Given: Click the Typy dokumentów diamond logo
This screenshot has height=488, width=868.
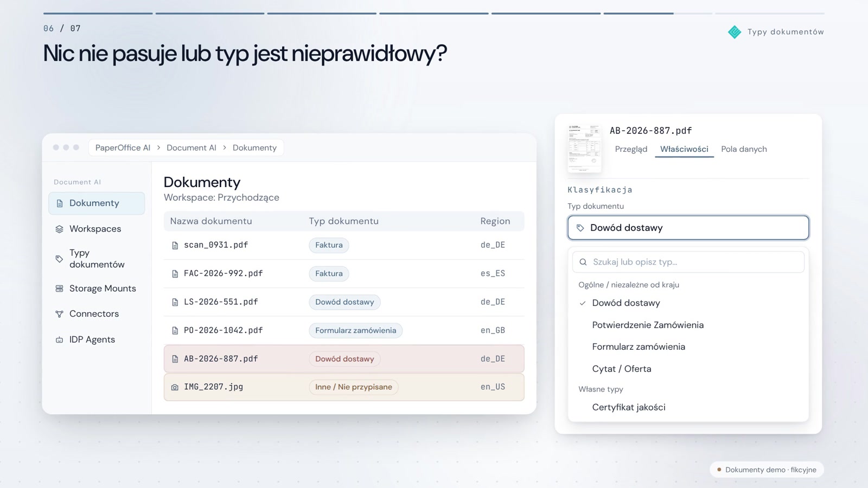Looking at the screenshot, I should click(735, 32).
